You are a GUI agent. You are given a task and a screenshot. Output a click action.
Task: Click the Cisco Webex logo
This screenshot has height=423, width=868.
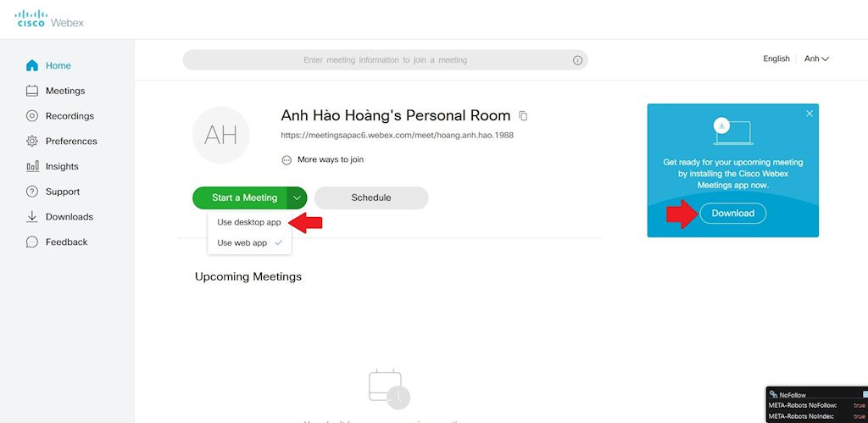click(49, 19)
